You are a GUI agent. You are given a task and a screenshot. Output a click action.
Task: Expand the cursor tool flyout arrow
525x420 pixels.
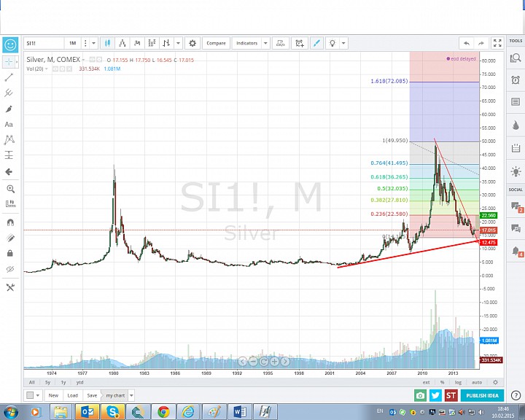17,62
